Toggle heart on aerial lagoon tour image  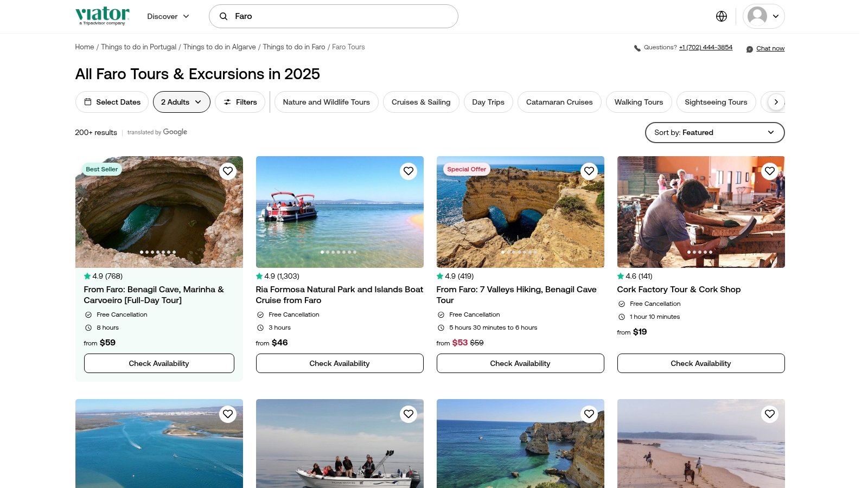228,414
